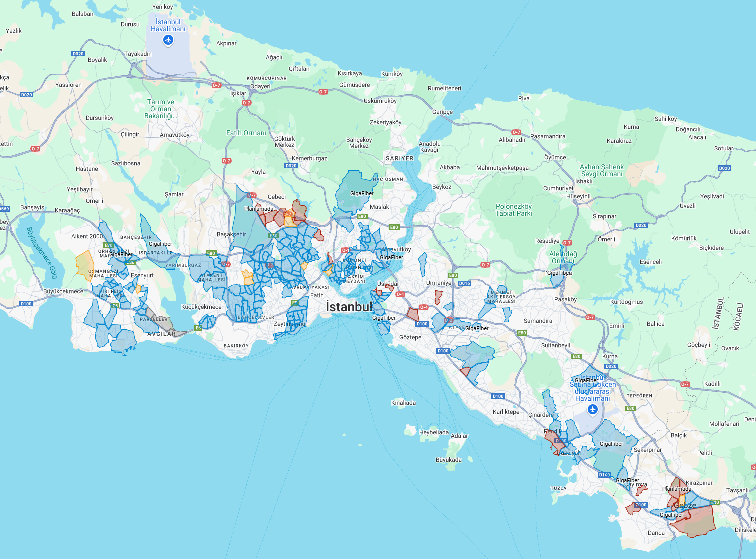This screenshot has height=559, width=756.
Task: Select the Tarım ve Orman Bakanlığı label
Action: pyautogui.click(x=161, y=109)
